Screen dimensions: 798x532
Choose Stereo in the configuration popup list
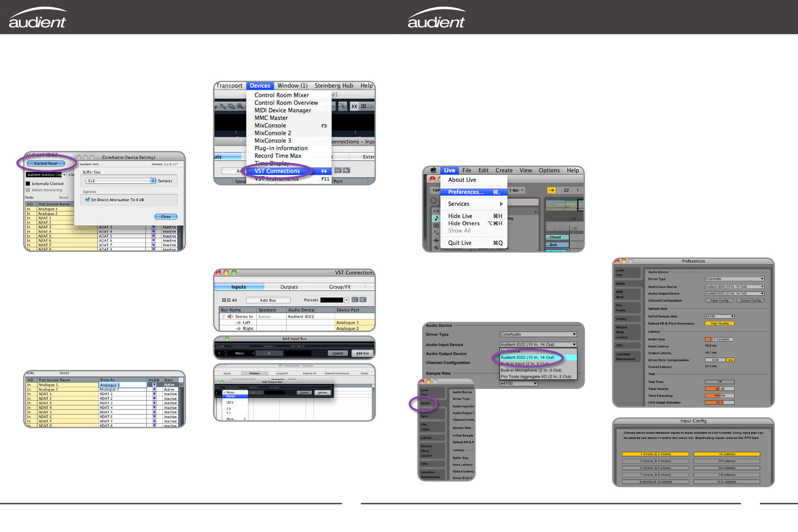235,396
